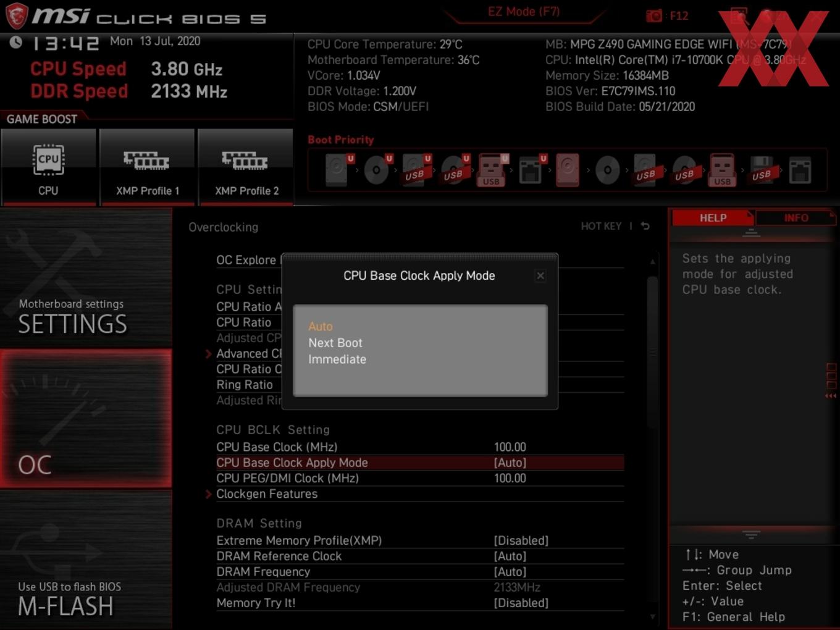The image size is (840, 630).
Task: Select the red hard disk boot icon without U badge
Action: pyautogui.click(x=568, y=170)
